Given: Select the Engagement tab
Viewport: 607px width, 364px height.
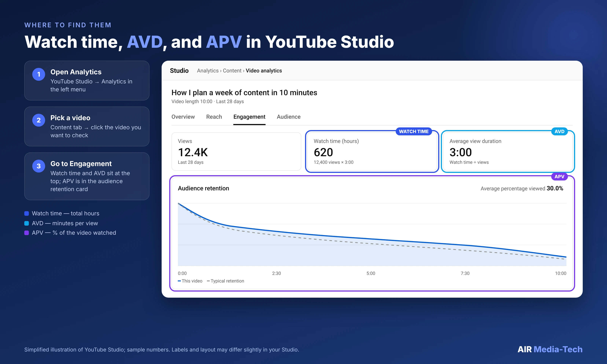Looking at the screenshot, I should pyautogui.click(x=249, y=117).
